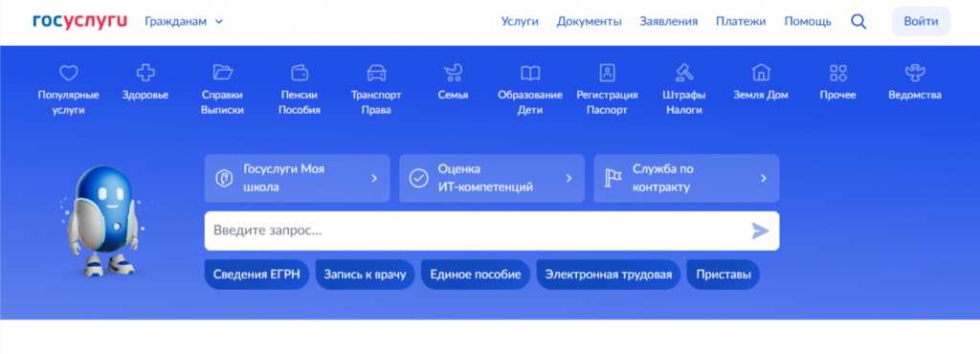The height and width of the screenshot is (354, 980).
Task: Open the search magnifier icon
Action: click(x=858, y=22)
